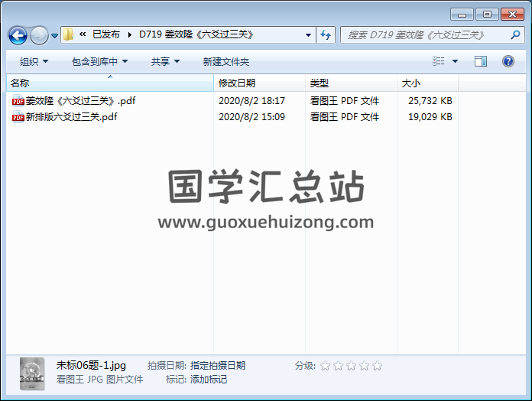Click the details pane thumbnail preview
Screen dimensions: 532x401
pyautogui.click(x=32, y=374)
